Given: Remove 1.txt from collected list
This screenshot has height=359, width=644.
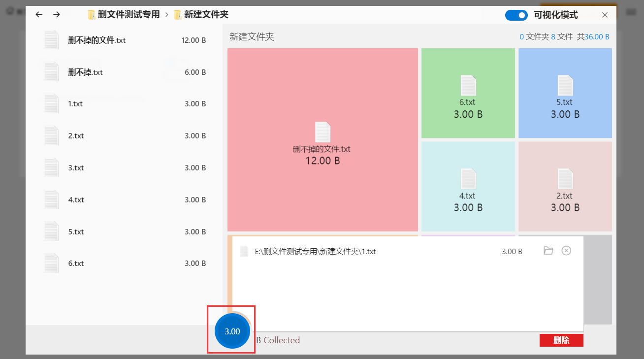Looking at the screenshot, I should [567, 251].
